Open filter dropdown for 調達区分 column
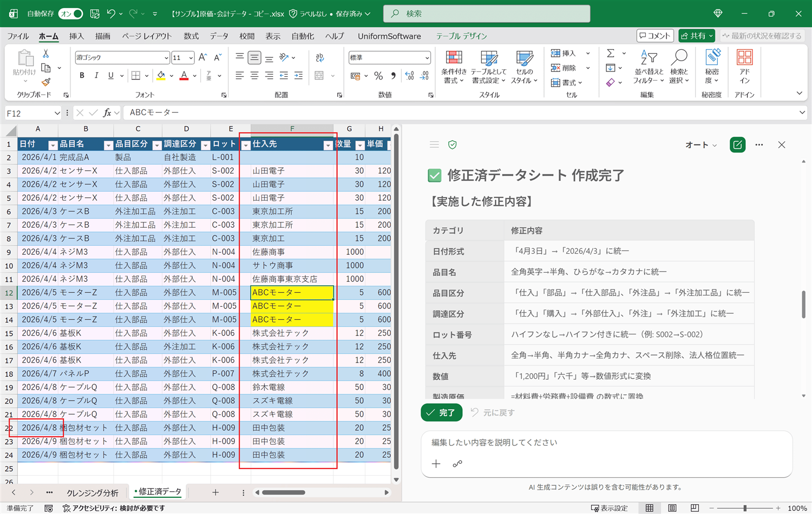Viewport: 812px width, 514px height. tap(205, 145)
